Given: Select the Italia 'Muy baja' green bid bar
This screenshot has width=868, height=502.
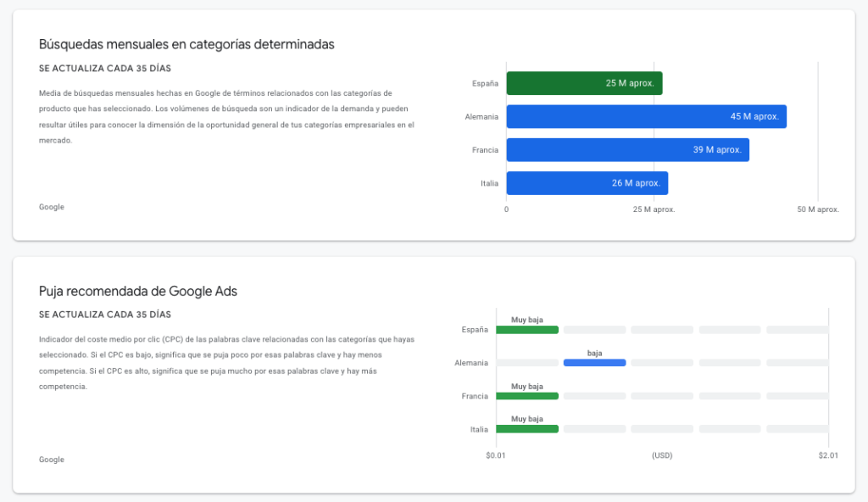Looking at the screenshot, I should coord(527,429).
